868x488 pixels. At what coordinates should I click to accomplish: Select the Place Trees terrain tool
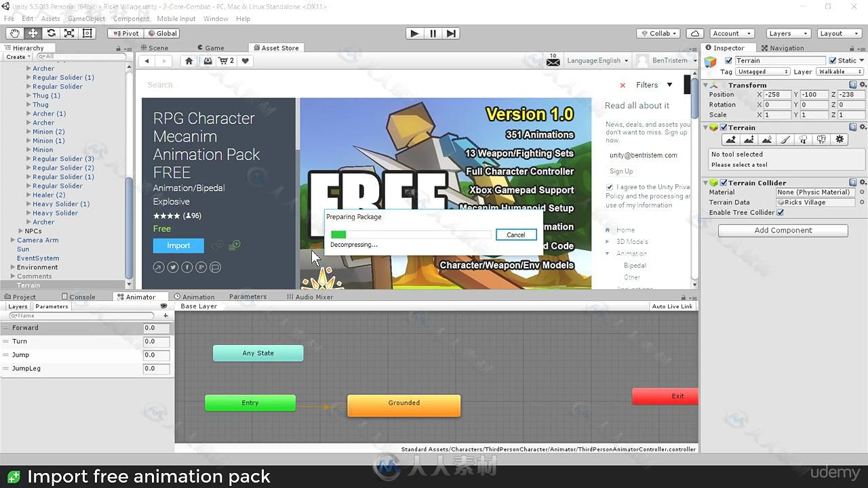coord(804,140)
